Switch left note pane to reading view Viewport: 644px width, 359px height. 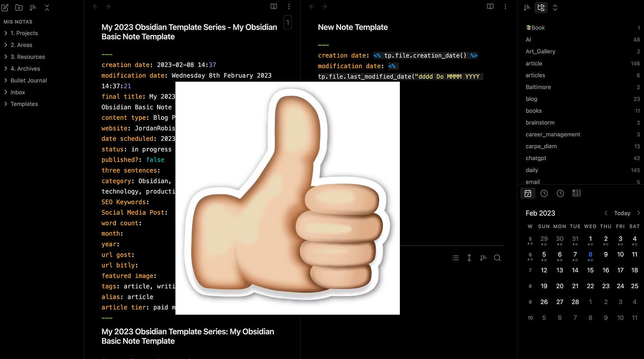(x=274, y=7)
